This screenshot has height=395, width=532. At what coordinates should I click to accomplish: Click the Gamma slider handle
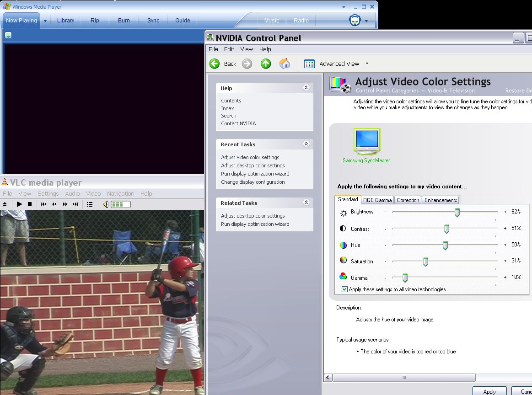pyautogui.click(x=405, y=278)
